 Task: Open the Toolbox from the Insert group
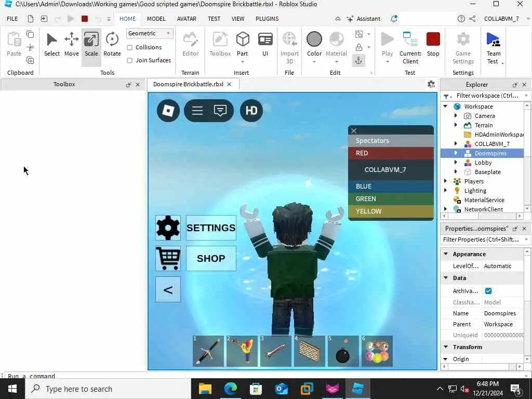click(x=220, y=44)
